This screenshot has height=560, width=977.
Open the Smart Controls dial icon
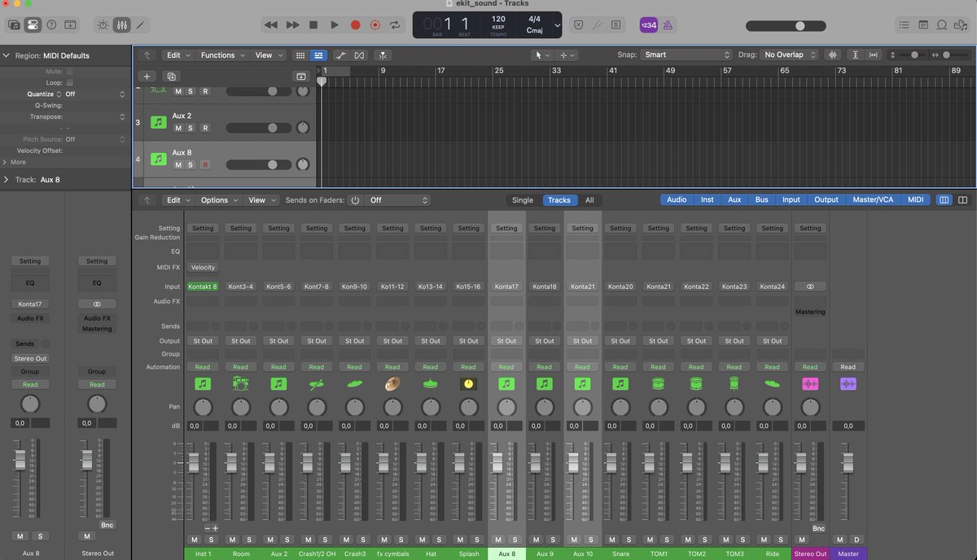click(103, 25)
